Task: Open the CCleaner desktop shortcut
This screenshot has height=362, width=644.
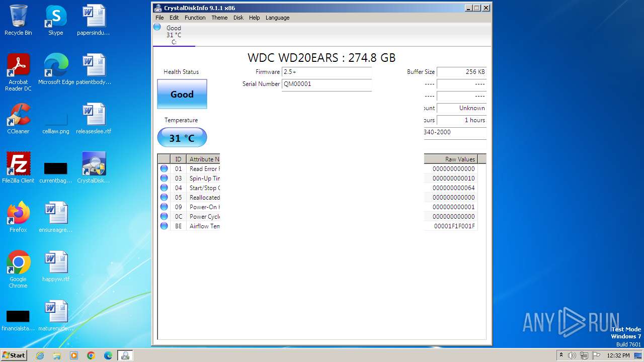Action: [18, 119]
